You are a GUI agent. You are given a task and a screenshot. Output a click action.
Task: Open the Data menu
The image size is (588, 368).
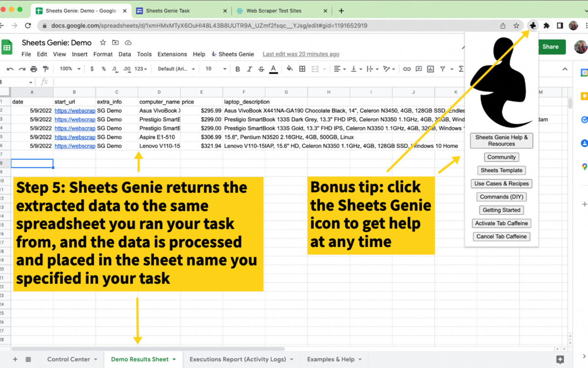(x=124, y=54)
